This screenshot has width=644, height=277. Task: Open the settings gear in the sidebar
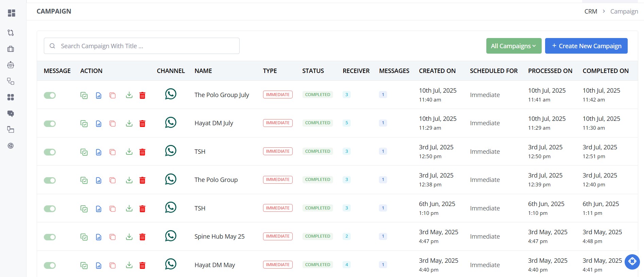point(11,146)
